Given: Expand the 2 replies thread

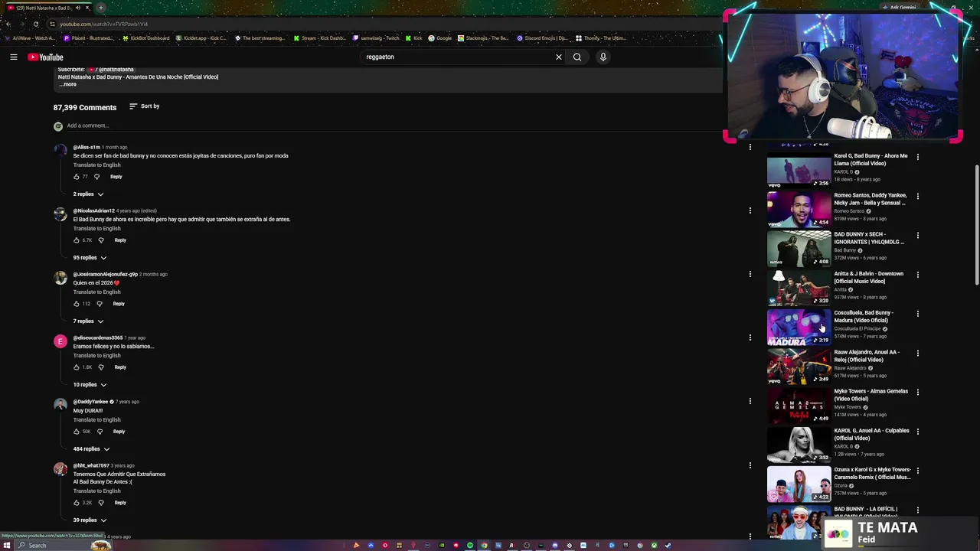Looking at the screenshot, I should pos(88,194).
